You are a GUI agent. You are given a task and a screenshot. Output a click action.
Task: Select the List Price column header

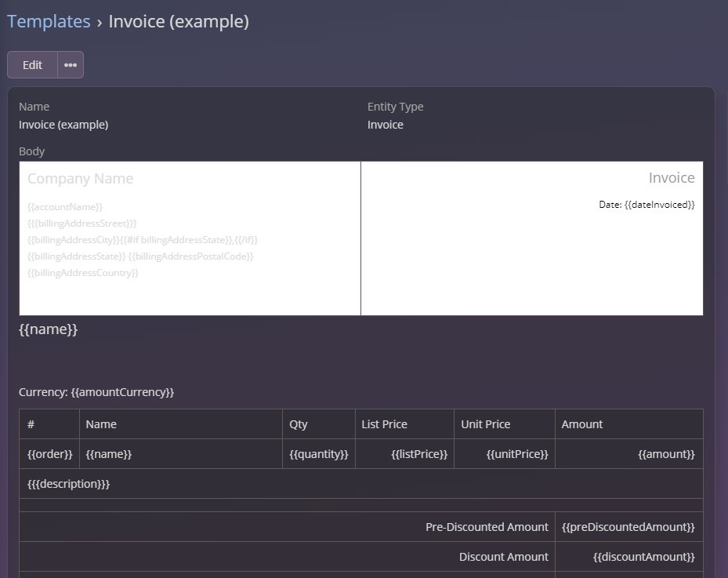coord(384,424)
